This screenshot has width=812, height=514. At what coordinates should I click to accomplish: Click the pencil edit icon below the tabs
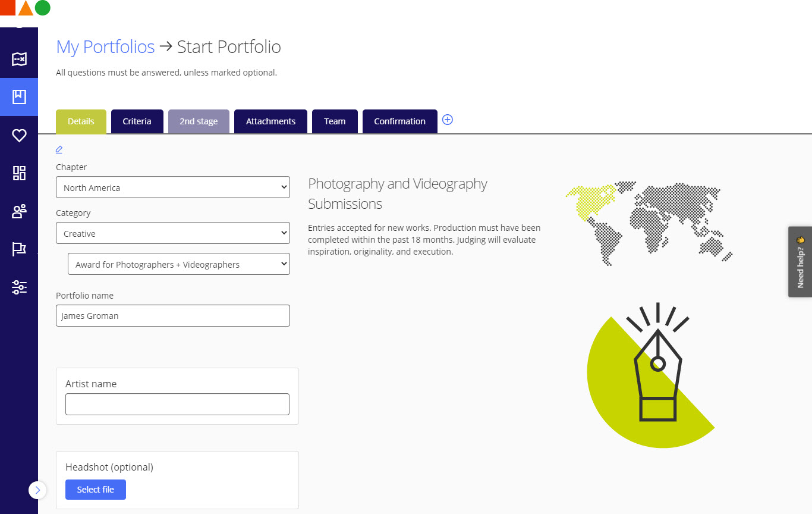(59, 149)
